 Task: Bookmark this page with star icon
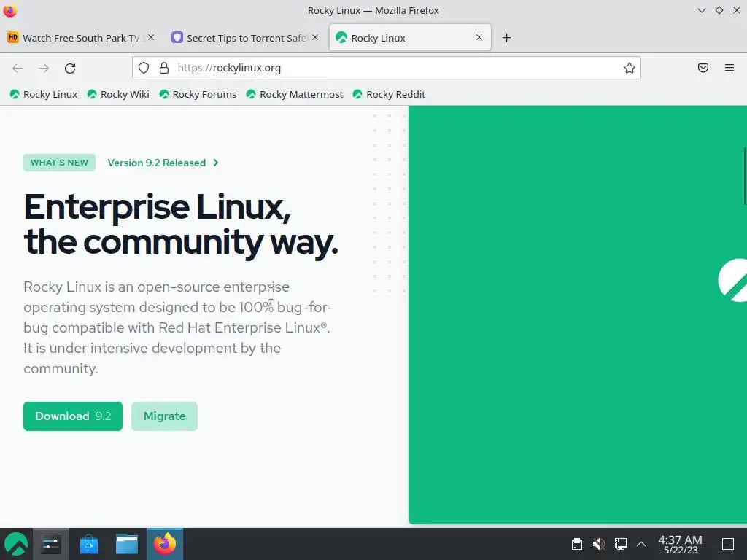tap(630, 68)
